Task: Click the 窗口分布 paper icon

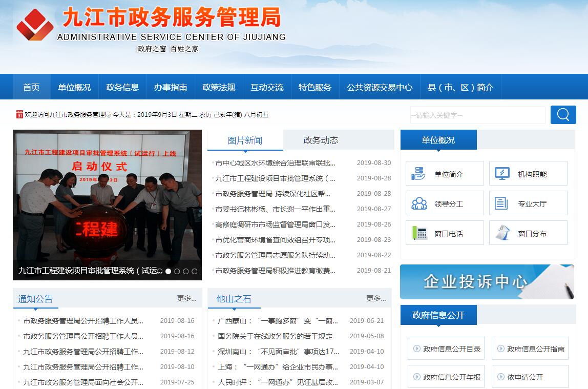Action: [502, 233]
